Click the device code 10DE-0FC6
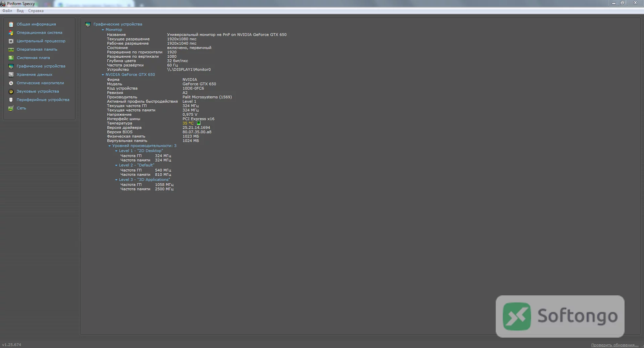Viewport: 644px width, 348px height. pos(193,89)
